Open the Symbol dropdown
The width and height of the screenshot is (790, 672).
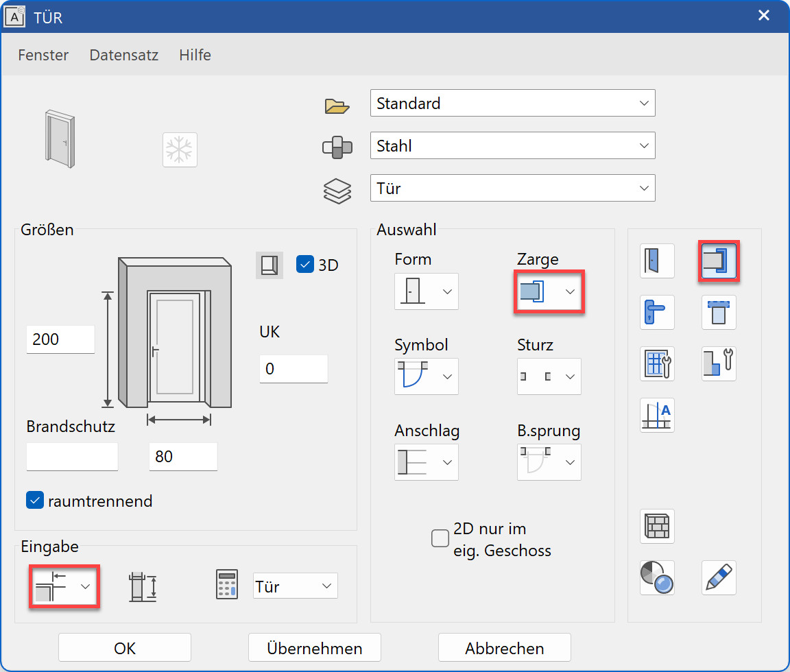pos(426,376)
